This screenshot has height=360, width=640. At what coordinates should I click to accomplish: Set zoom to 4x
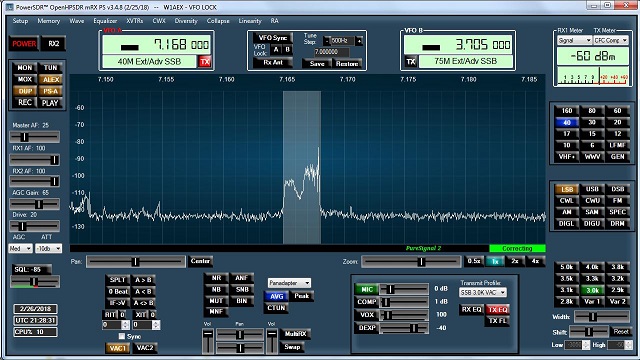click(535, 261)
